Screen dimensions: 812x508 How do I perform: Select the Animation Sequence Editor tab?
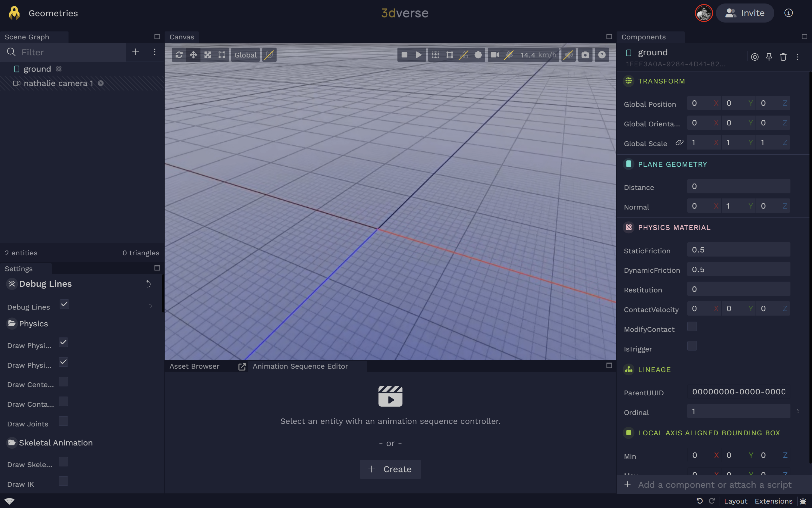click(x=300, y=366)
